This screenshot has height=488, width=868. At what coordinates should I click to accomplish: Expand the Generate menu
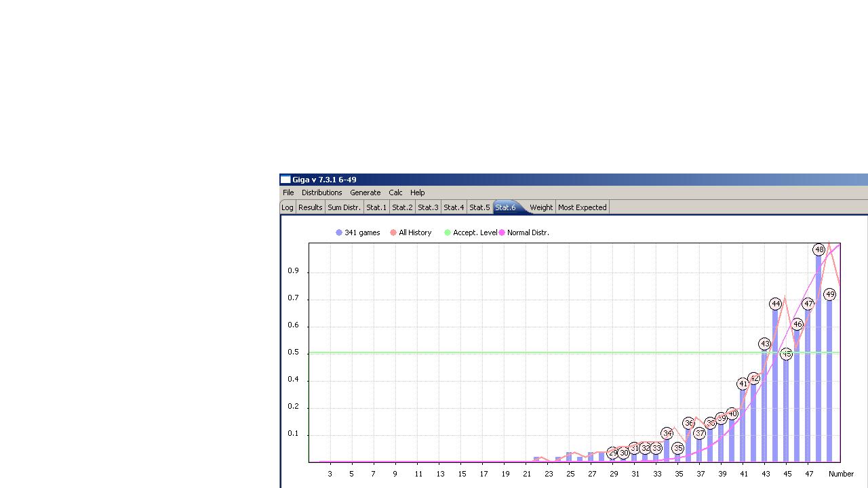coord(365,192)
